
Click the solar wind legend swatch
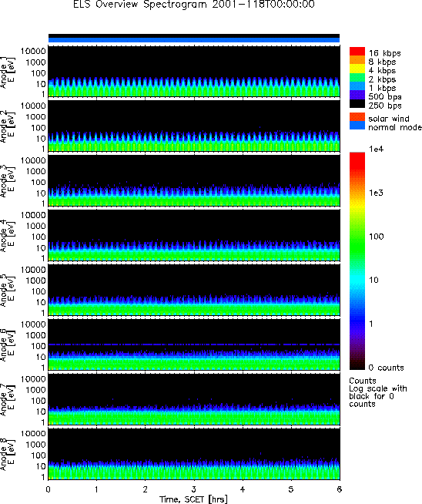pyautogui.click(x=357, y=116)
